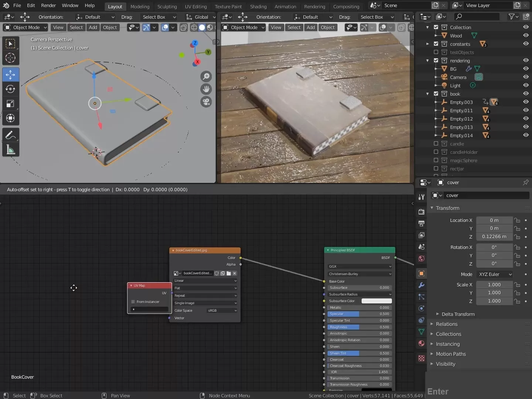The height and width of the screenshot is (399, 532).
Task: Open the Render properties tab
Action: [x=421, y=212]
